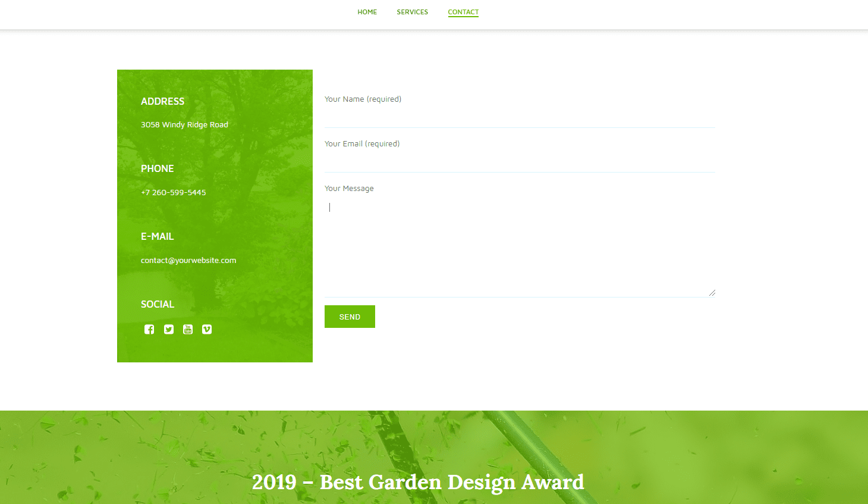Click the 2019 Best Garden Design Award heading
This screenshot has width=868, height=504.
coord(418,482)
